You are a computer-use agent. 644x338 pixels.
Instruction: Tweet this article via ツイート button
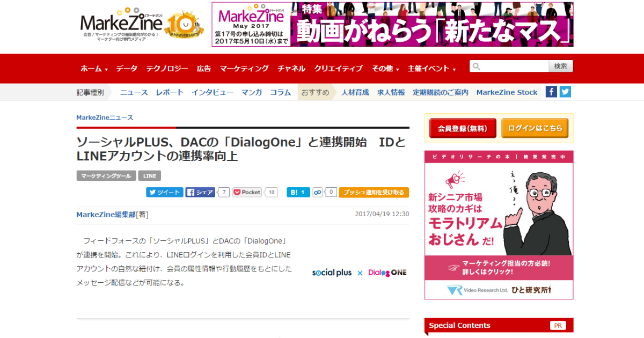pyautogui.click(x=165, y=192)
